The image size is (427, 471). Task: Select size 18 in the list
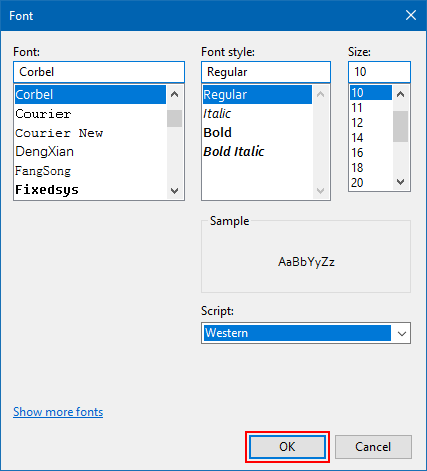point(371,168)
